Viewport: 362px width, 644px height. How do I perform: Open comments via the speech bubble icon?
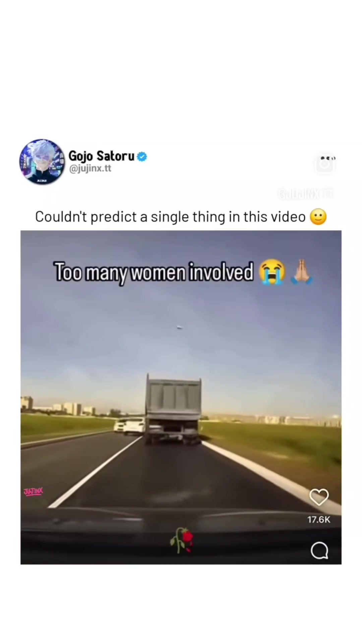tap(319, 551)
